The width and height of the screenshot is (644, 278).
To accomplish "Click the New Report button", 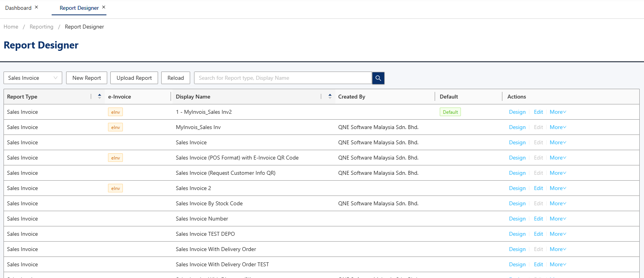I will click(x=86, y=78).
